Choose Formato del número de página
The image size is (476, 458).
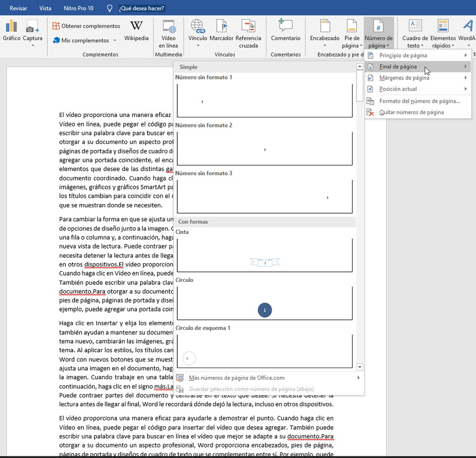(x=419, y=101)
